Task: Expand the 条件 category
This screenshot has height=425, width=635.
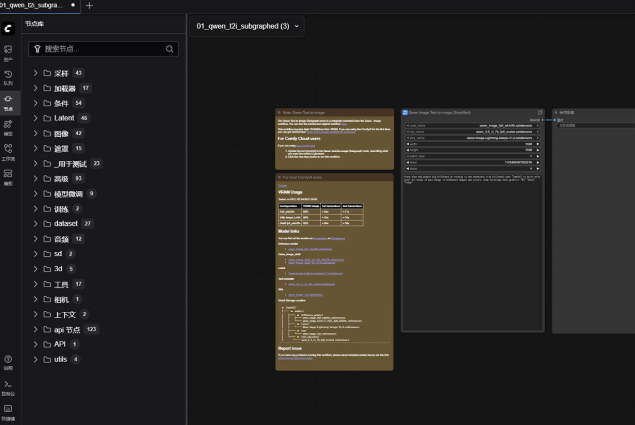Action: click(35, 103)
